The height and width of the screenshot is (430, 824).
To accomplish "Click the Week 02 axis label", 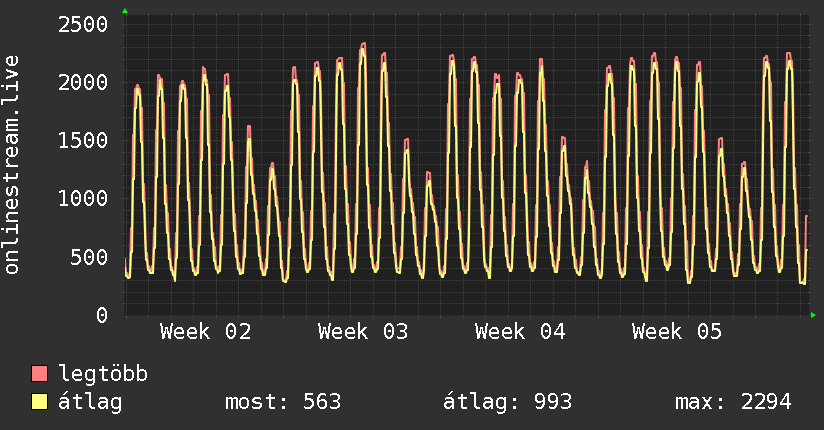I will [x=205, y=332].
